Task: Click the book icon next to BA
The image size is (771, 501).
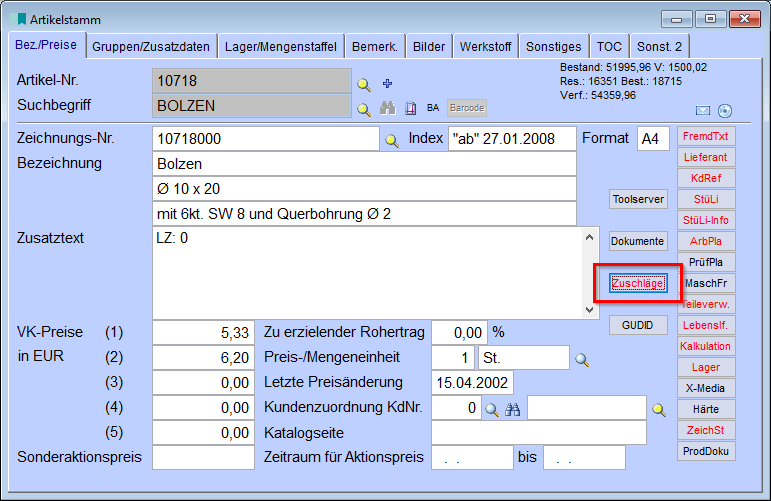Action: pyautogui.click(x=411, y=108)
